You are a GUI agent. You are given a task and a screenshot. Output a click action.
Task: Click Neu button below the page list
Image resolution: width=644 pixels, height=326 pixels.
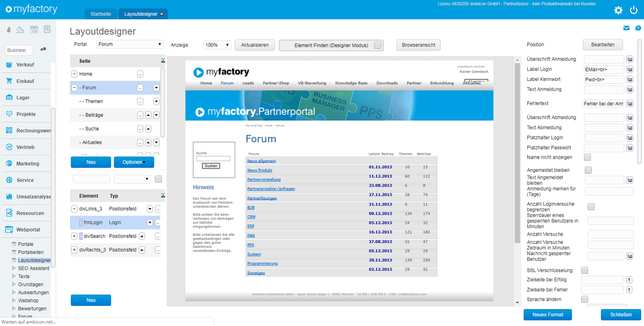tap(91, 162)
